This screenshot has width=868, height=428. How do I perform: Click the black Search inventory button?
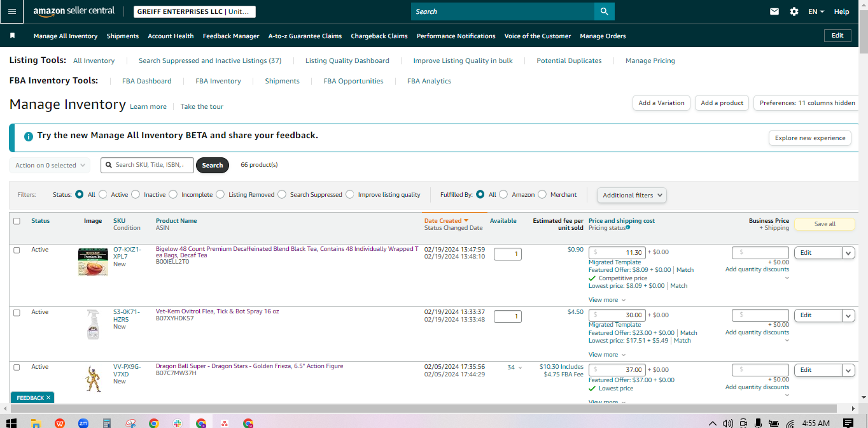[213, 165]
